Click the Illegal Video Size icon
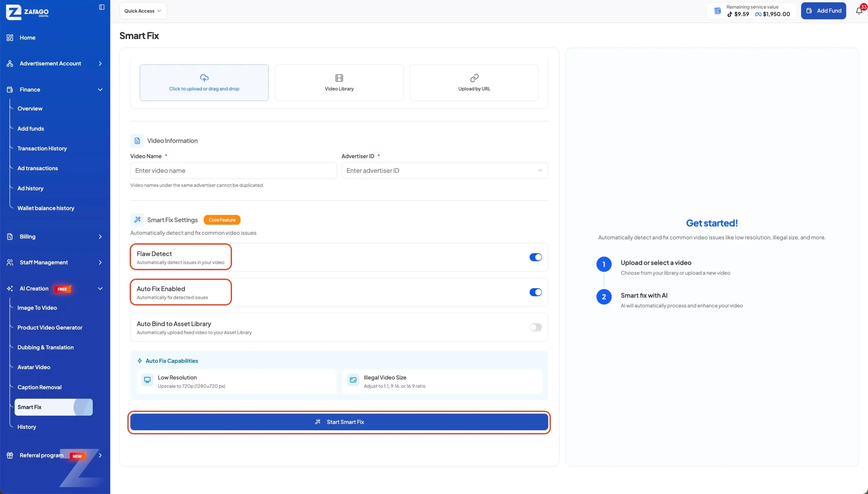 pyautogui.click(x=353, y=380)
